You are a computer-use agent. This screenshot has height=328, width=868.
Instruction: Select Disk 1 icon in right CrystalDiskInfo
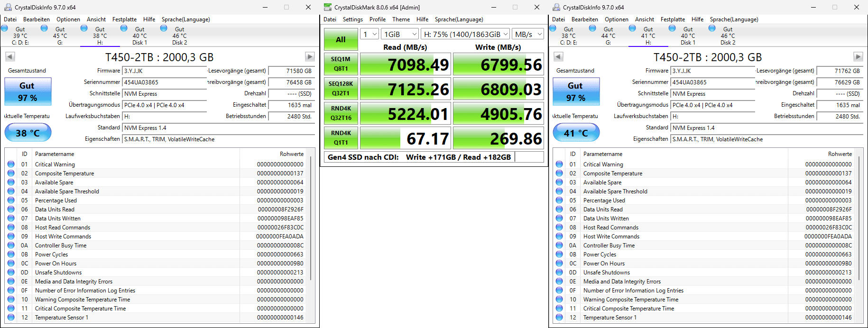(688, 36)
